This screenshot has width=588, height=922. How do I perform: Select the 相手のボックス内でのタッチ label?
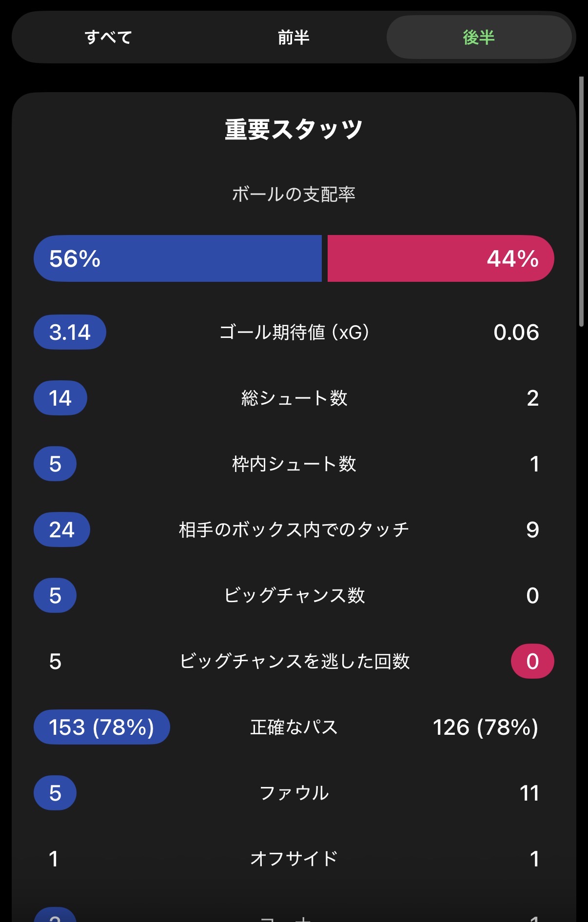click(x=294, y=530)
